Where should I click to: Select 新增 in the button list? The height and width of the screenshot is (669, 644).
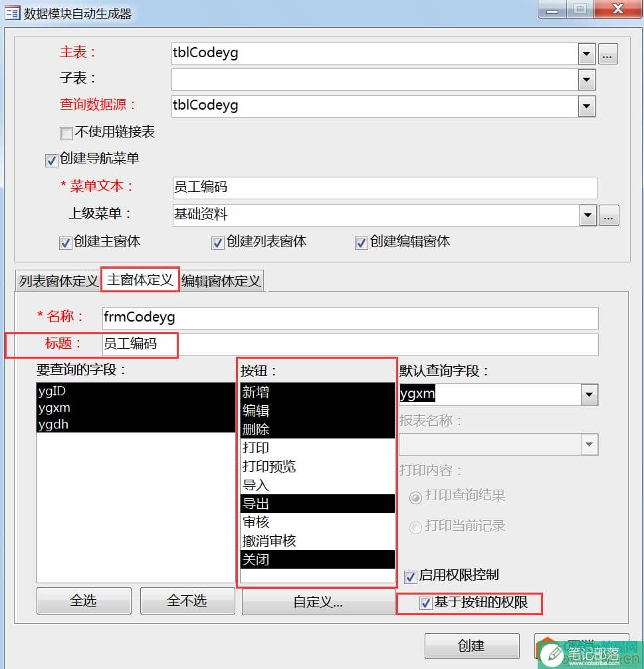click(318, 392)
